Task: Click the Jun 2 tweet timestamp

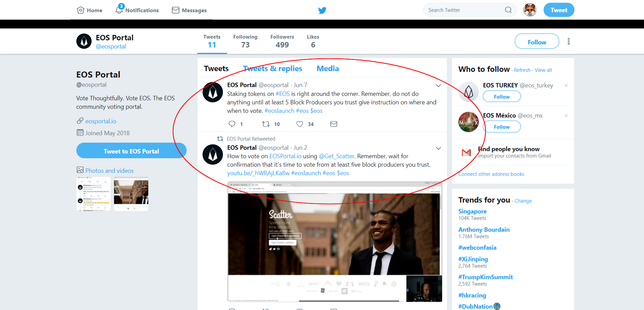Action: 300,148
